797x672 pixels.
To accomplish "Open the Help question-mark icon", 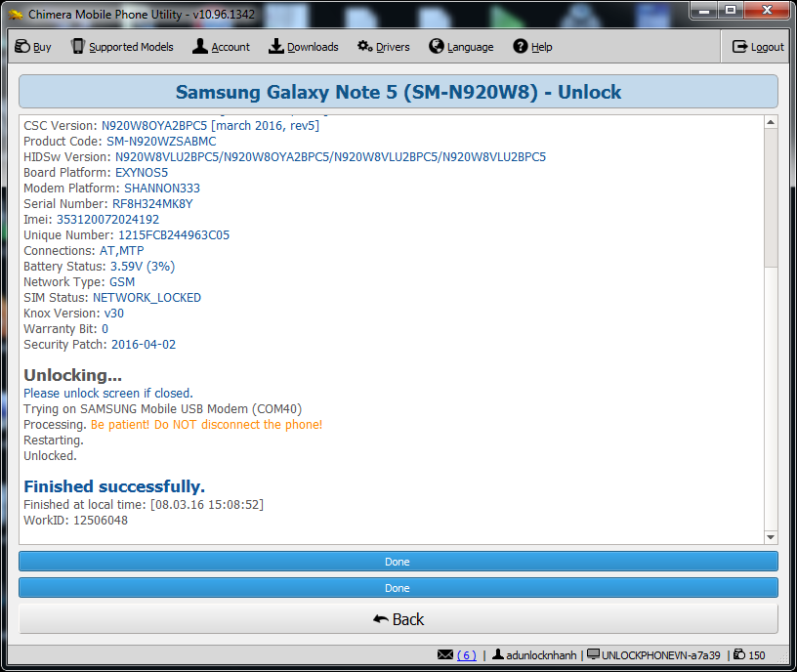I will tap(521, 47).
